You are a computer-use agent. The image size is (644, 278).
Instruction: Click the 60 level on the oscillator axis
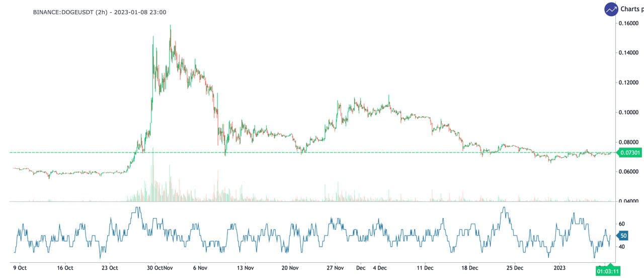[x=621, y=224]
